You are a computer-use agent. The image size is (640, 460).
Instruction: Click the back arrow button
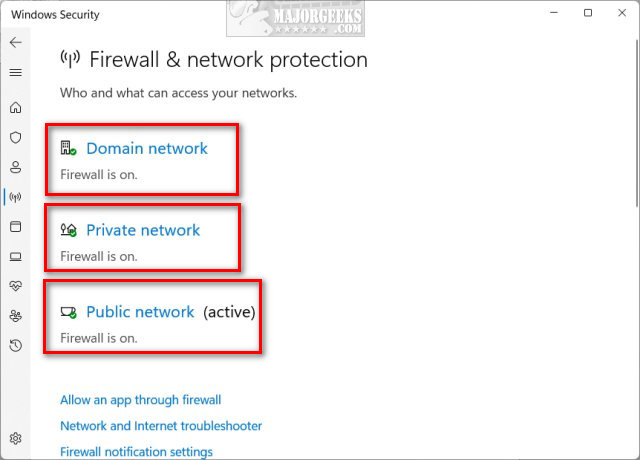coord(15,43)
